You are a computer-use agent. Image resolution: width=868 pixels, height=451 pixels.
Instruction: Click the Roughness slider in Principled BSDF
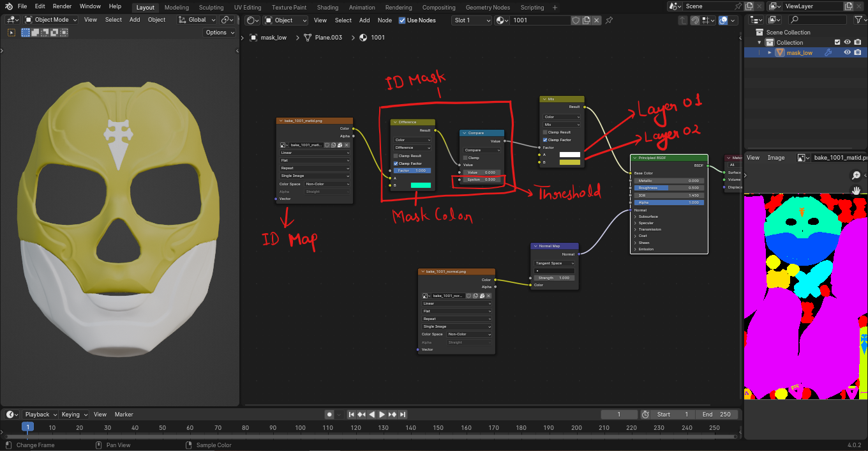[670, 188]
